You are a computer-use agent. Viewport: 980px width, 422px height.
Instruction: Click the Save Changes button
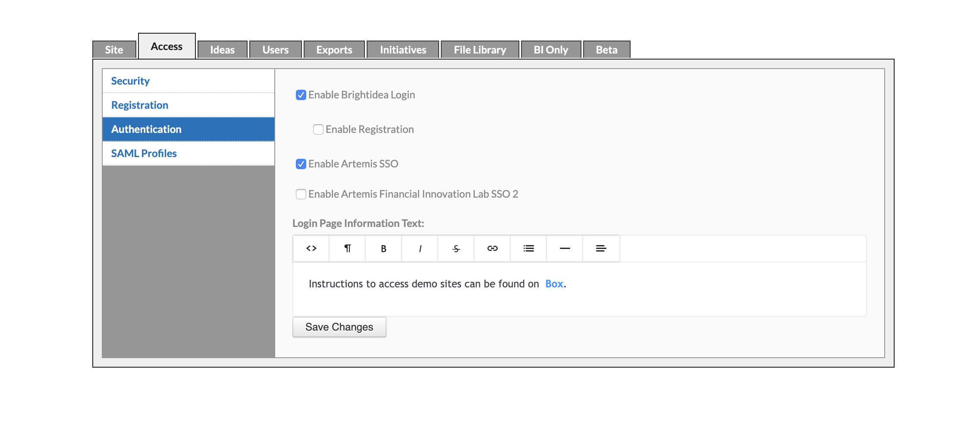tap(339, 327)
